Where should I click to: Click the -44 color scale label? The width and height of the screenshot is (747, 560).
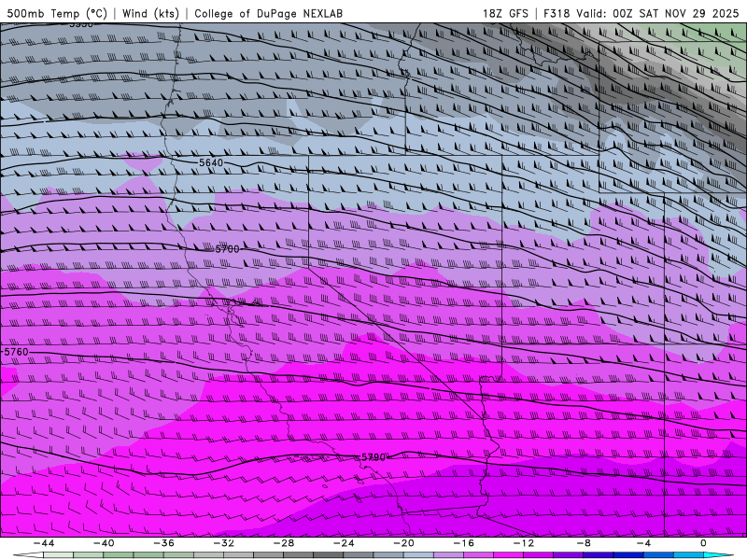[x=44, y=543]
